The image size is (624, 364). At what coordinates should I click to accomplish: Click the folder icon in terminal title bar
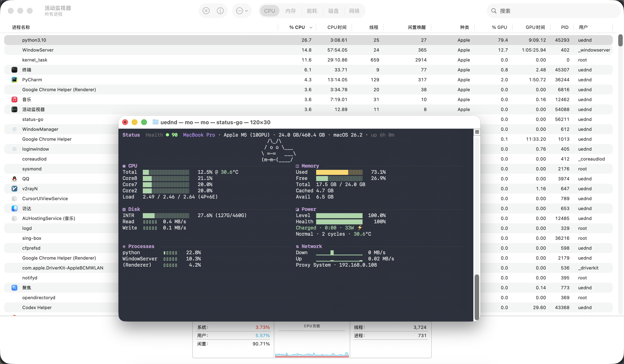(155, 122)
